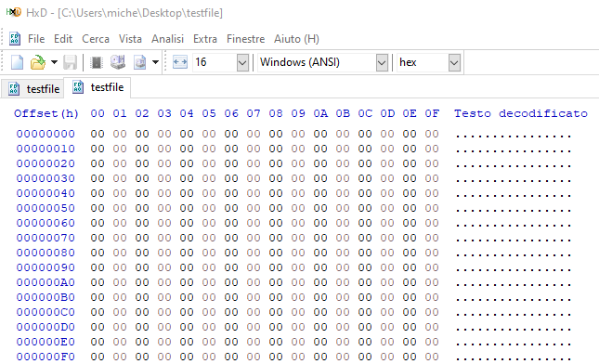Viewport: 599px width, 364px height.
Task: Select byte under column 0F in row 00000030
Action: click(432, 179)
